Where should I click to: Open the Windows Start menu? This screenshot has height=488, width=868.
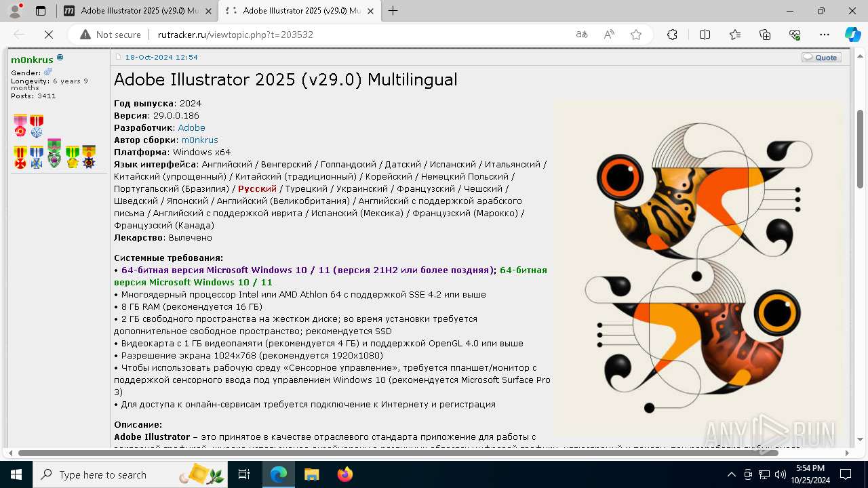(x=16, y=474)
